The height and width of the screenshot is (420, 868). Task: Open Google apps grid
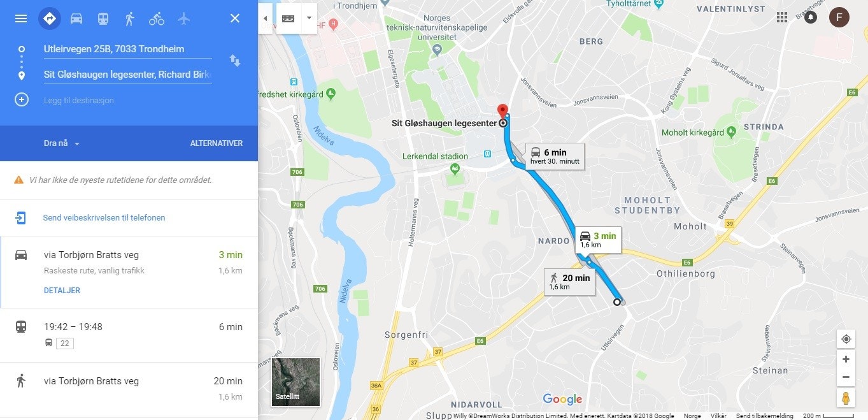(x=782, y=17)
